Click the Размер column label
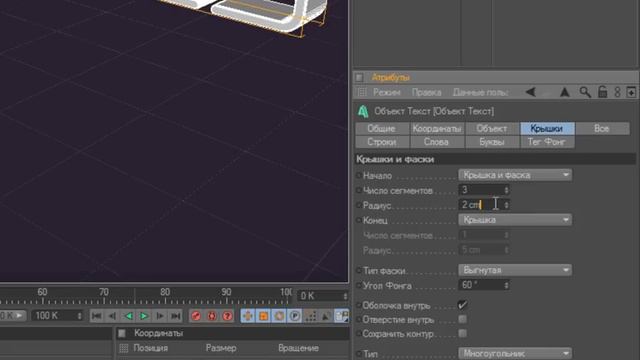 [221, 348]
